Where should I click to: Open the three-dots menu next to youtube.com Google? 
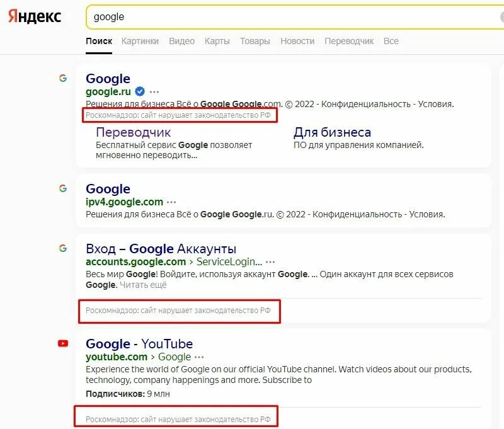coord(199,357)
